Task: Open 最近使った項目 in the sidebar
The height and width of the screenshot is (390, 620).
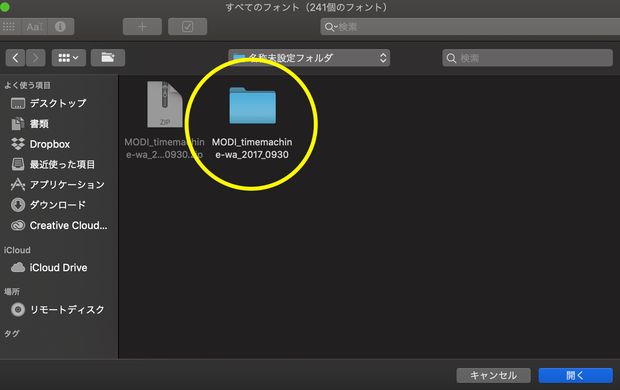Action: pyautogui.click(x=53, y=164)
